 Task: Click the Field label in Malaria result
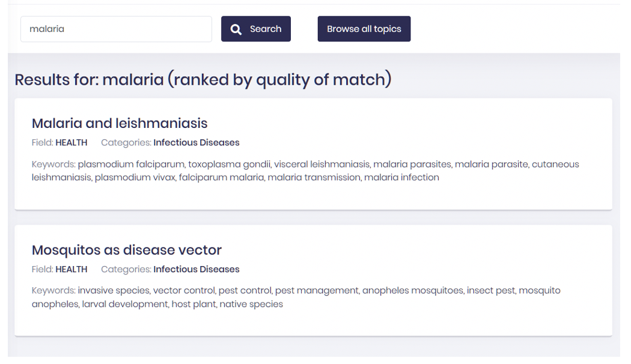coord(42,142)
